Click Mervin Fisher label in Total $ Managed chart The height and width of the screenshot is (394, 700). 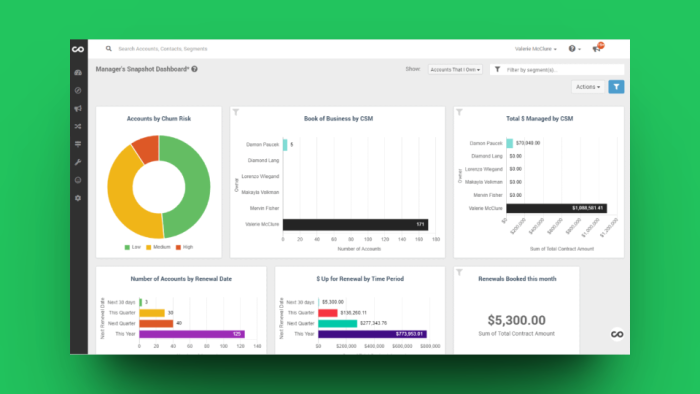(488, 195)
